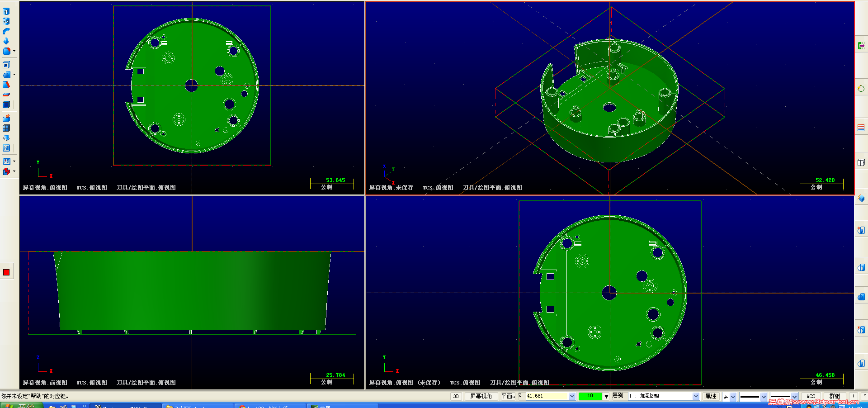Click the 刀具/绘图平面:俯视图 label in front viewport

146,383
